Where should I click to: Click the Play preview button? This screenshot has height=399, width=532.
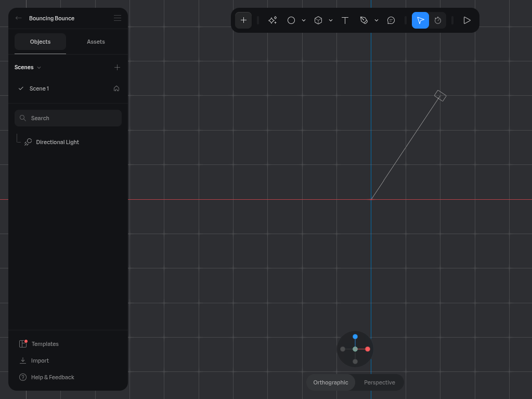click(x=467, y=20)
